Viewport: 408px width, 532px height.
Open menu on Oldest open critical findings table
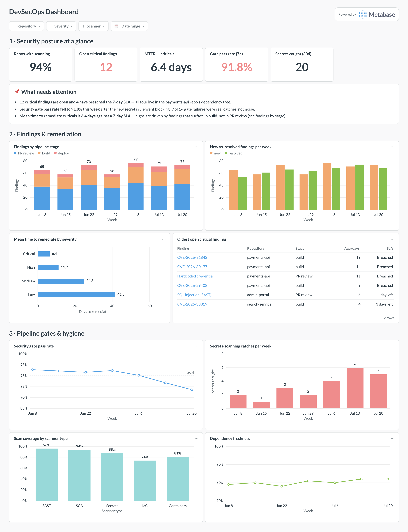392,239
